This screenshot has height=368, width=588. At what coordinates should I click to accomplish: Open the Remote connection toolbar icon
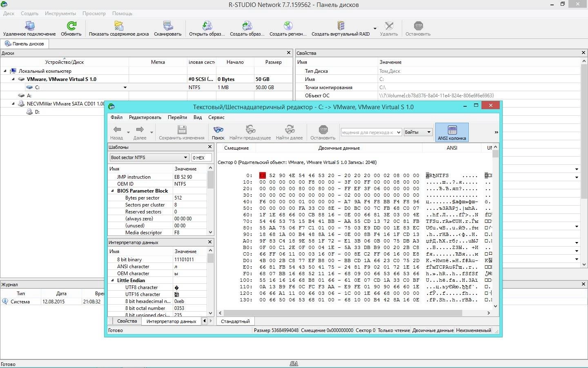(x=29, y=26)
